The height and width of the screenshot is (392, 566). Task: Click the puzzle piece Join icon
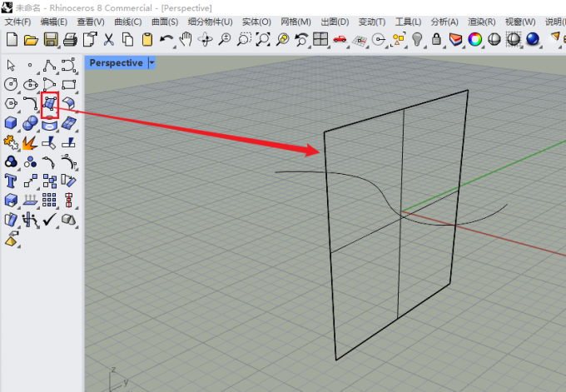[x=11, y=142]
